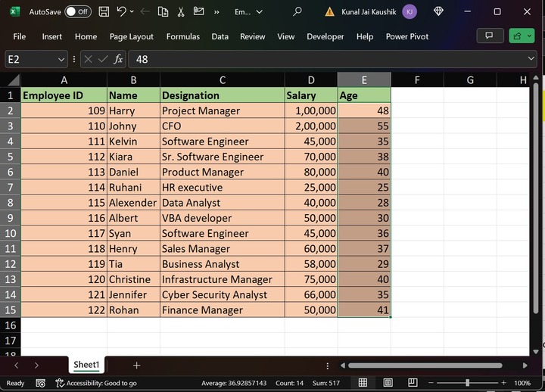
Task: Click the Comments speech bubble icon
Action: click(x=490, y=36)
